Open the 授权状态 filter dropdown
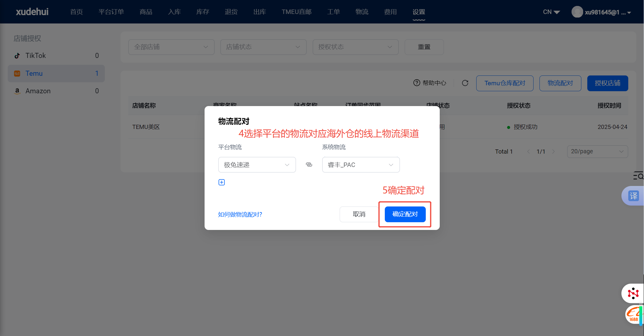 (x=355, y=47)
